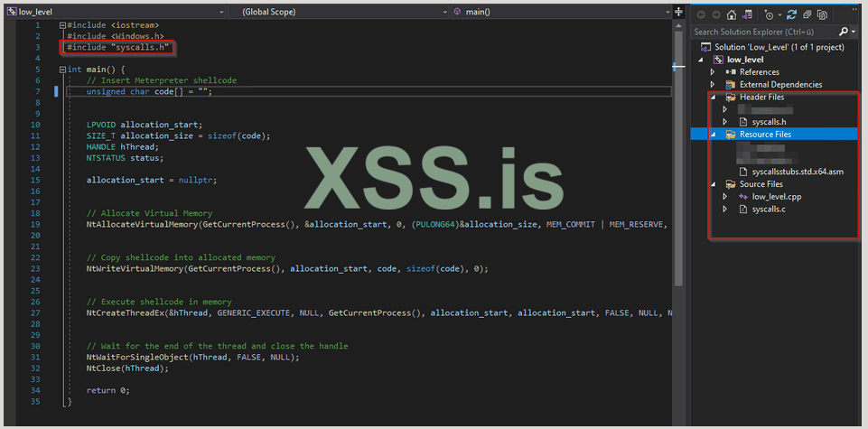Open the (Global Scope) dropdown
868x429 pixels.
pyautogui.click(x=444, y=12)
